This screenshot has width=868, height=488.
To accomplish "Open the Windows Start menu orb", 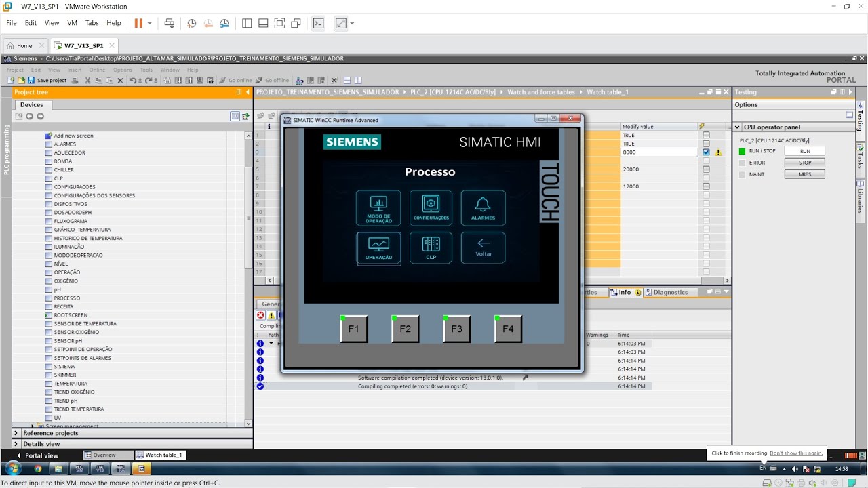I will tap(14, 468).
